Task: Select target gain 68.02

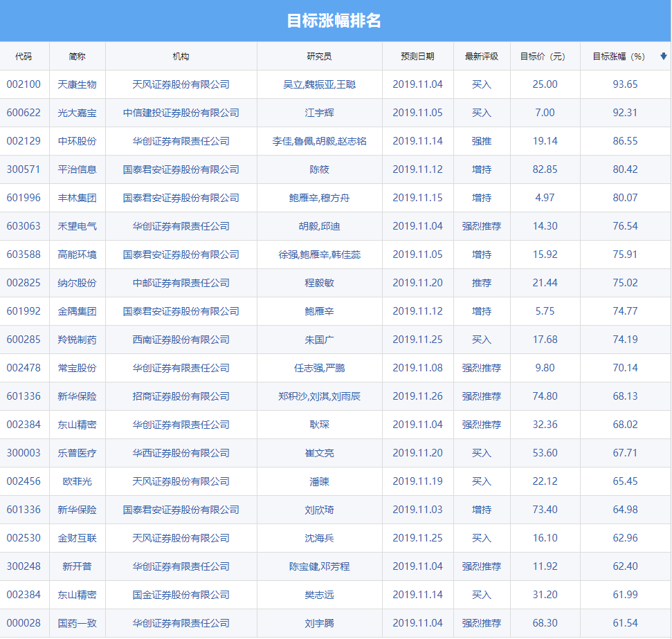Action: [625, 425]
